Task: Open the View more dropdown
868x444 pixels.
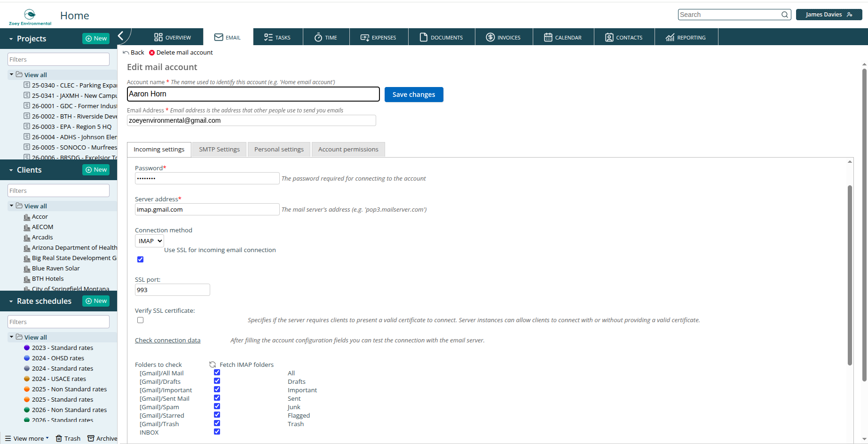Action: pos(27,438)
